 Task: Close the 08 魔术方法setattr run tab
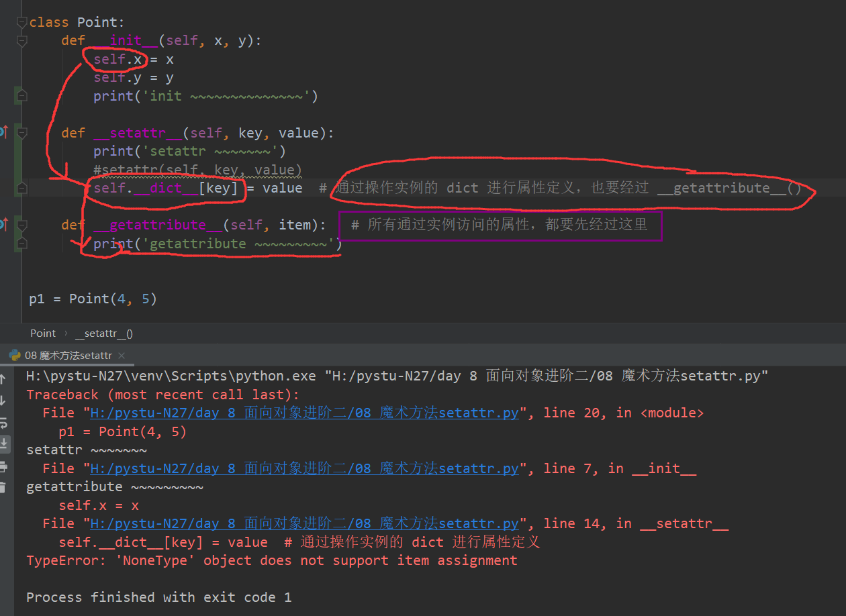122,356
